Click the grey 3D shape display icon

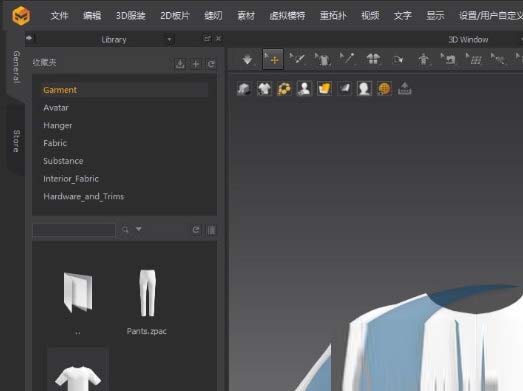tap(244, 89)
